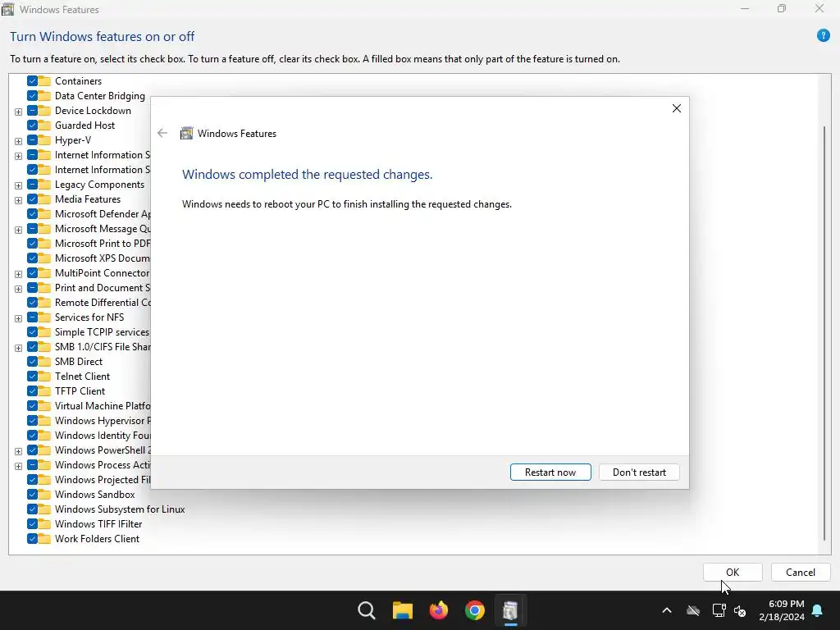Click the Guarded Host folder icon
Image resolution: width=840 pixels, height=630 pixels.
pyautogui.click(x=44, y=126)
